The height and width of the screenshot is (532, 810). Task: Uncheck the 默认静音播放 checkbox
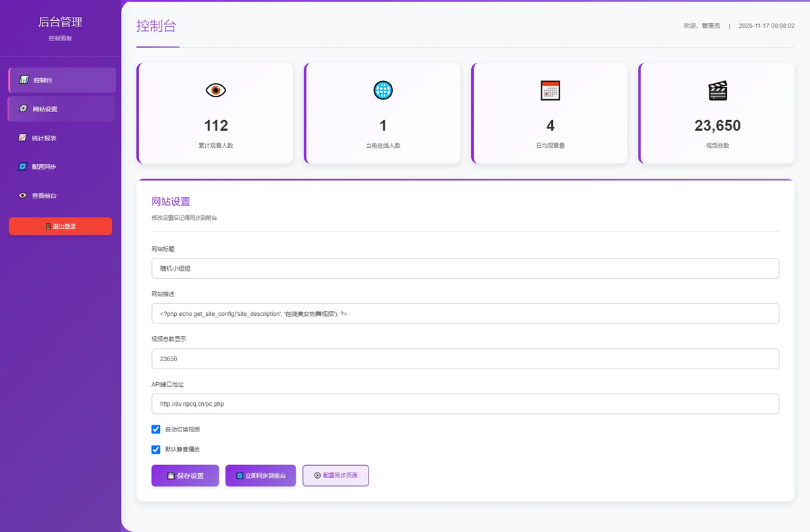click(x=156, y=450)
